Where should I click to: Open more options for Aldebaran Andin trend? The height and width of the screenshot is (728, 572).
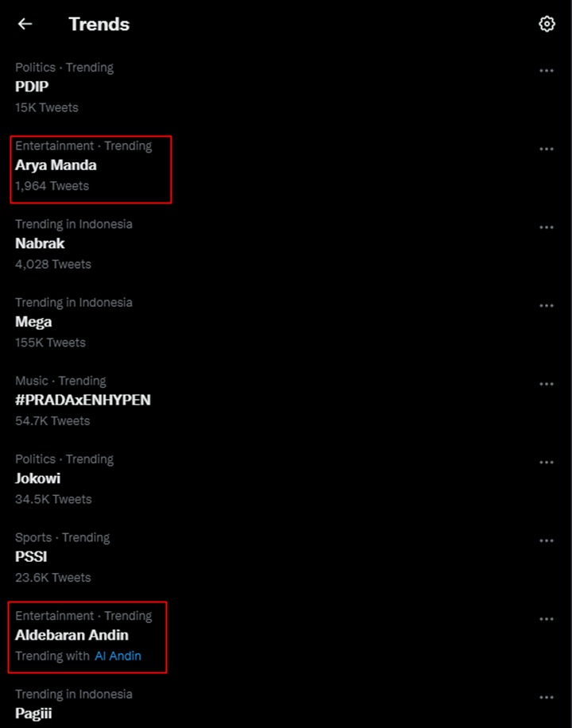pos(547,619)
